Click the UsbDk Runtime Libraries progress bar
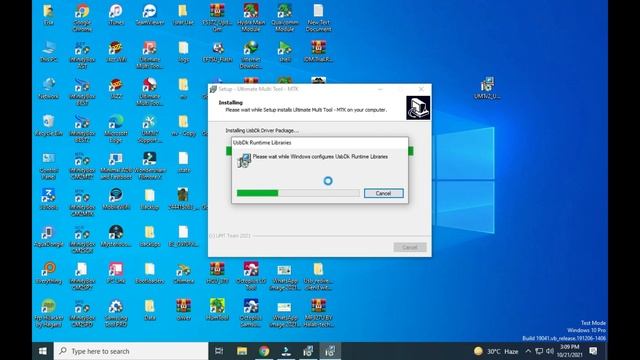This screenshot has width=640, height=360. (298, 193)
